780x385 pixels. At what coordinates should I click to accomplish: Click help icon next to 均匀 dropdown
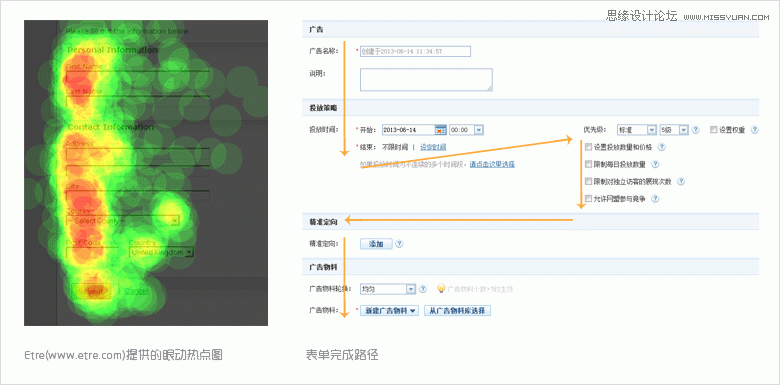pyautogui.click(x=423, y=289)
